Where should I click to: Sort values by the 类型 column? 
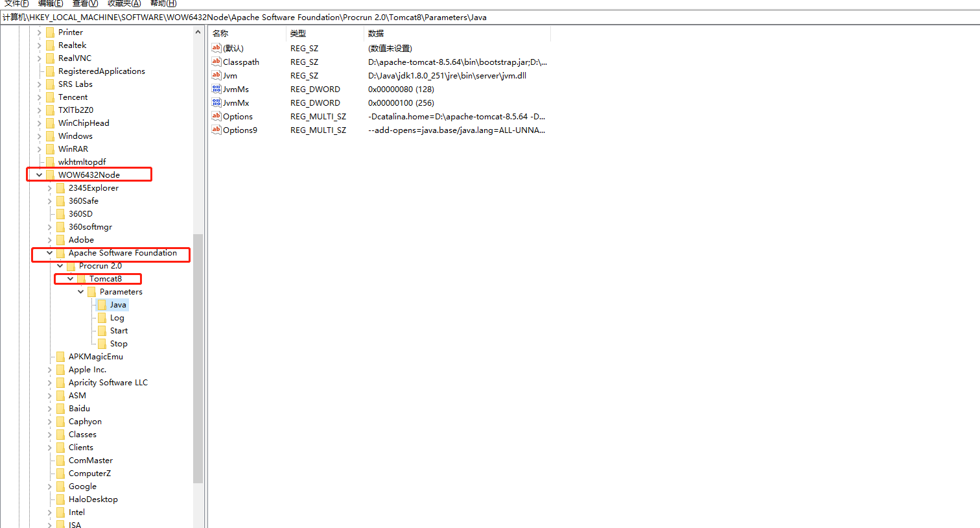[298, 33]
